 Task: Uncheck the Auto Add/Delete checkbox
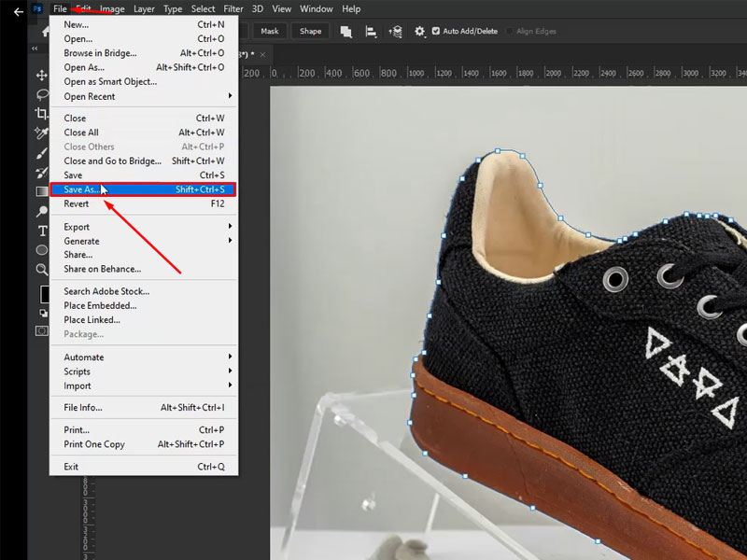click(x=434, y=31)
